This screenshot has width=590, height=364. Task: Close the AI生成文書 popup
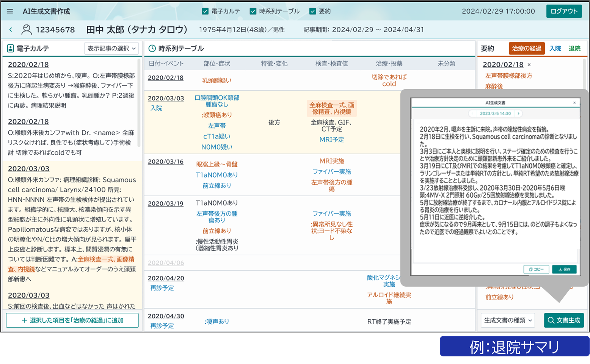[574, 103]
